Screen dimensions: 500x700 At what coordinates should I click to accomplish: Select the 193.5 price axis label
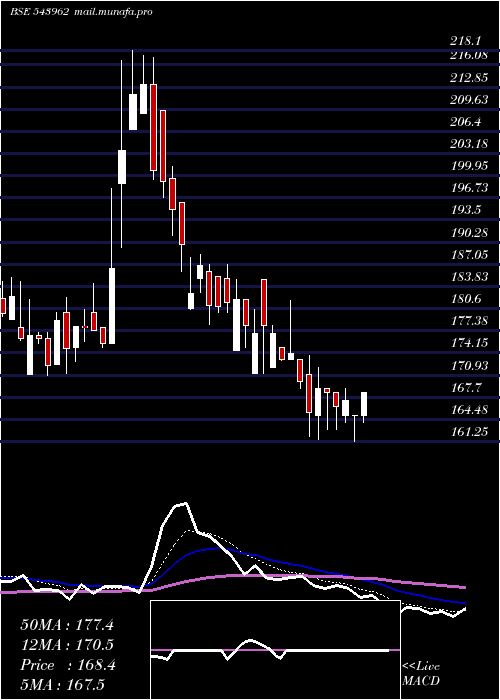coord(465,210)
